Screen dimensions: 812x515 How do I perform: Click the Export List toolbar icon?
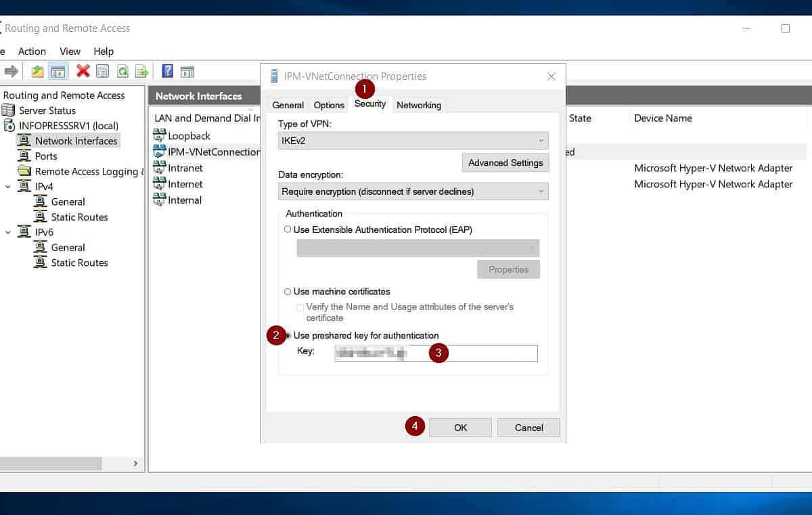pyautogui.click(x=141, y=71)
